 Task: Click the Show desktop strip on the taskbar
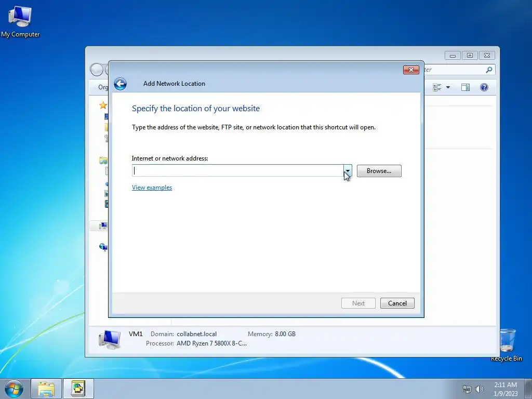pos(528,389)
